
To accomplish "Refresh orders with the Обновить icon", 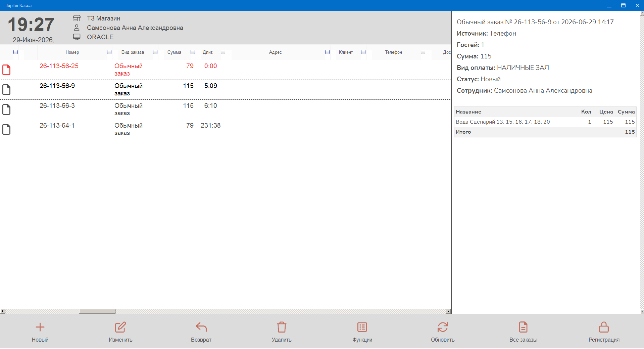I will (x=443, y=327).
